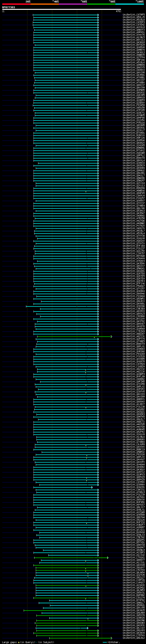
Task: Select hit label UniRef100_P31528
Action: 134,357
